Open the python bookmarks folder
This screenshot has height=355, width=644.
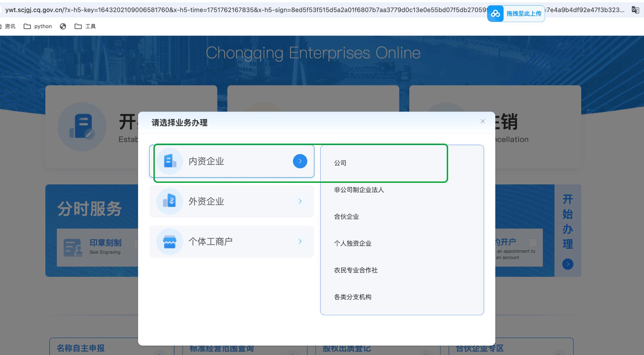click(x=38, y=26)
